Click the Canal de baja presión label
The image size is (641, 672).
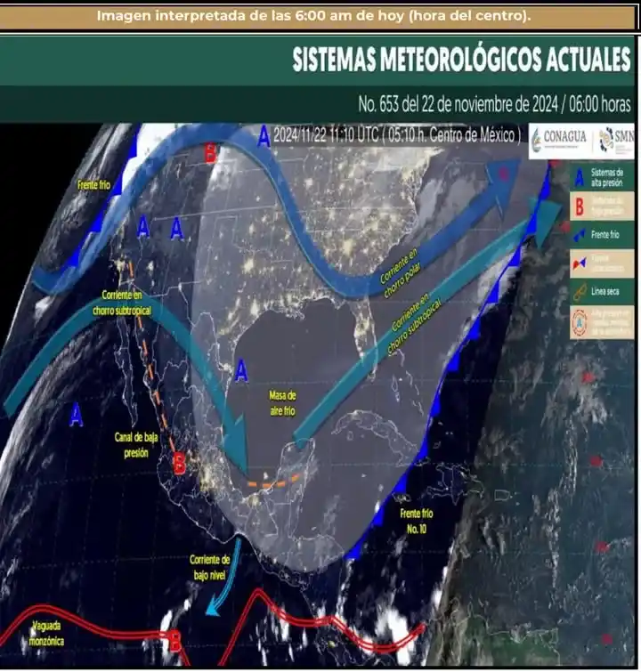pyautogui.click(x=136, y=445)
